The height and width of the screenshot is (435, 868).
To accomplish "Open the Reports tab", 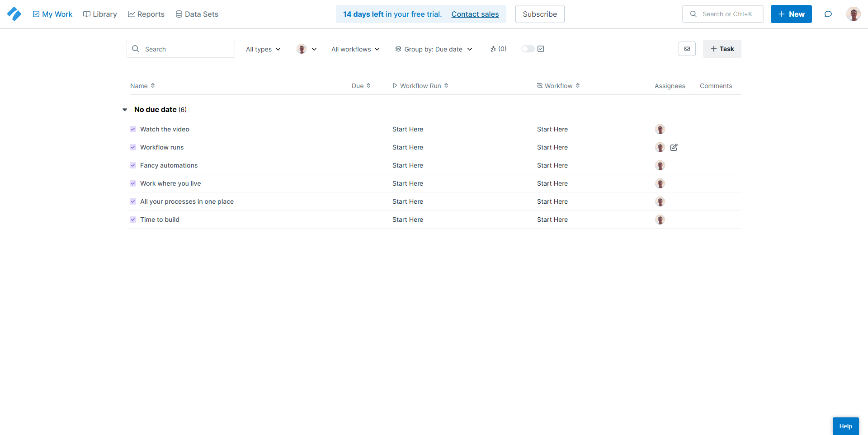I will 146,14.
